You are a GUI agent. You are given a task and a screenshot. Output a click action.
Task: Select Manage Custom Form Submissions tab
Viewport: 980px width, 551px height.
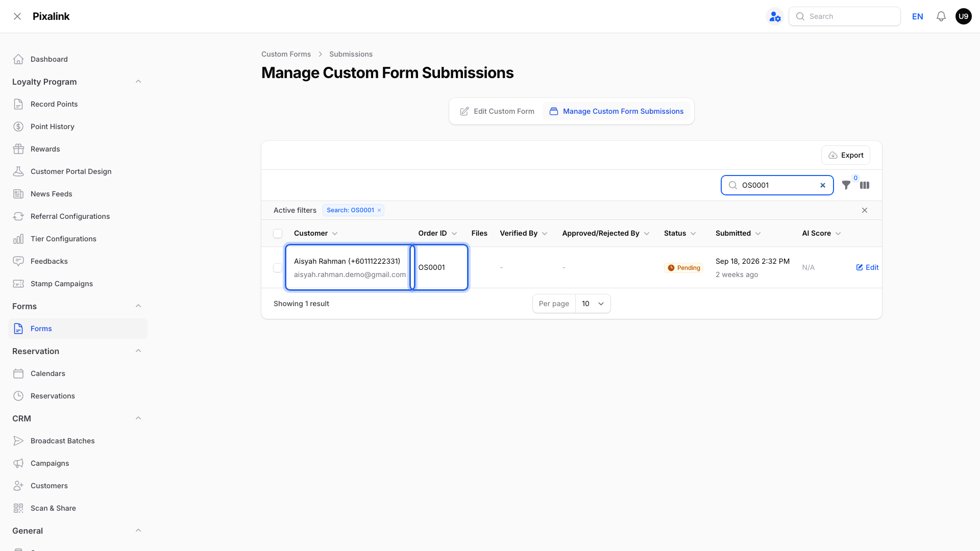pos(616,111)
